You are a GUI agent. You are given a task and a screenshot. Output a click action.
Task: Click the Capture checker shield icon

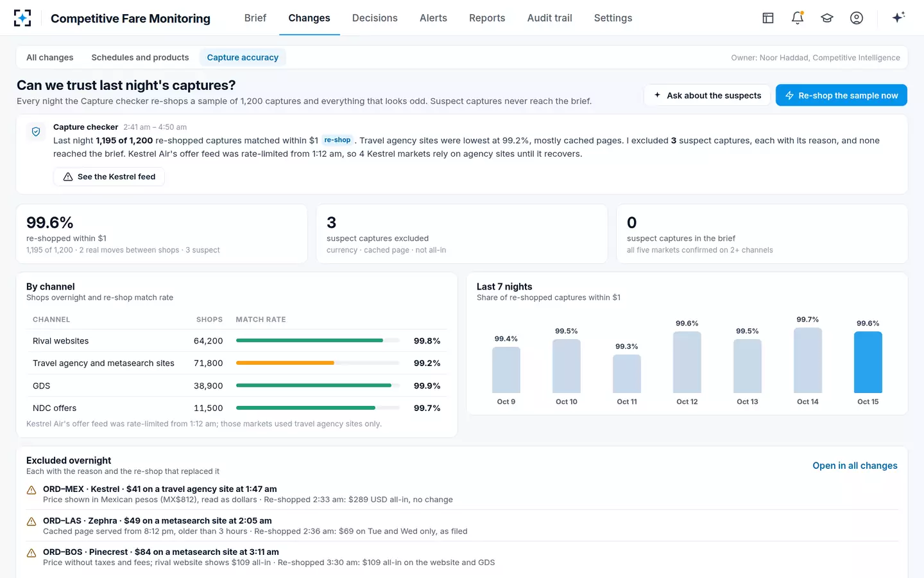(36, 132)
